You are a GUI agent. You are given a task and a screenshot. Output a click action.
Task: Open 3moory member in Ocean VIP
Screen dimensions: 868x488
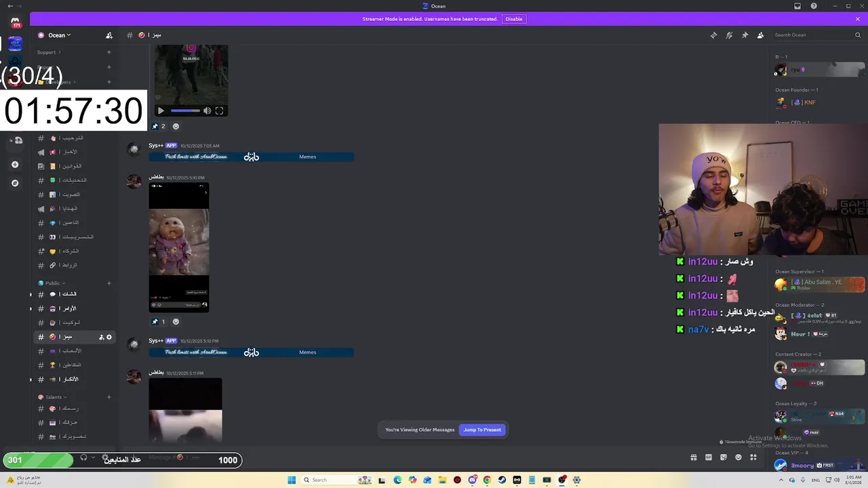coord(820,466)
